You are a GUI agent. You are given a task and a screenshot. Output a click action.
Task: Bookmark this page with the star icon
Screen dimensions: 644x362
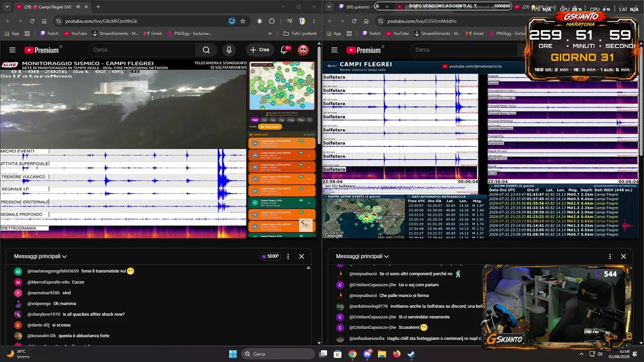pyautogui.click(x=243, y=21)
